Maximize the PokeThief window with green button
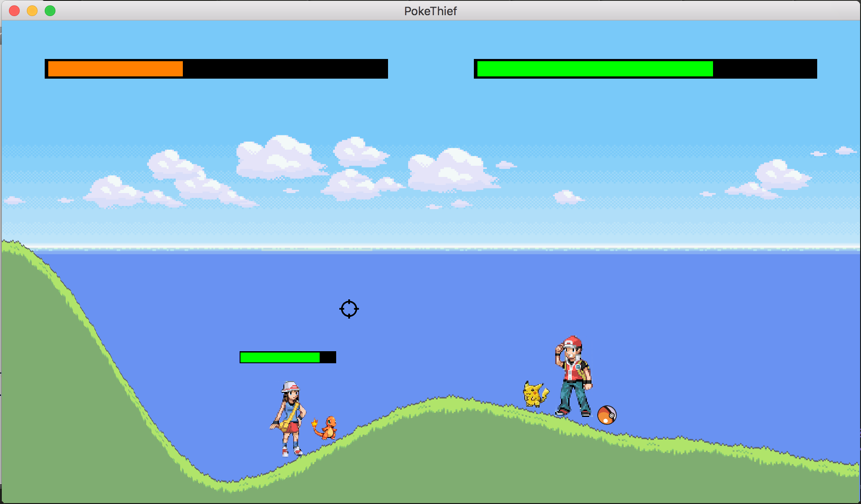This screenshot has width=861, height=504. tap(50, 11)
